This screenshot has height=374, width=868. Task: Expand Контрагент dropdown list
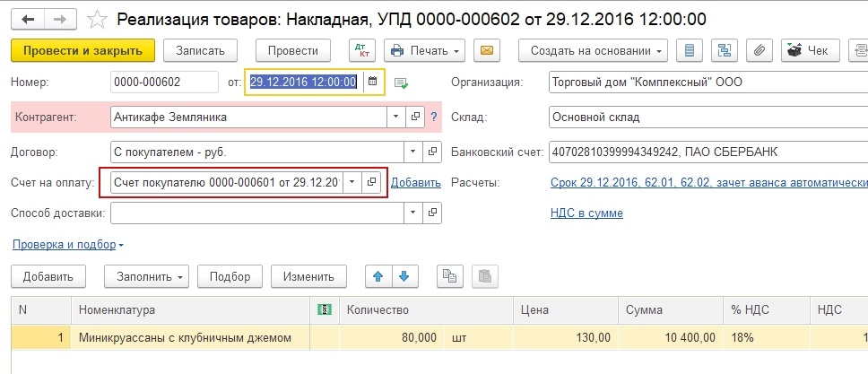click(x=395, y=117)
